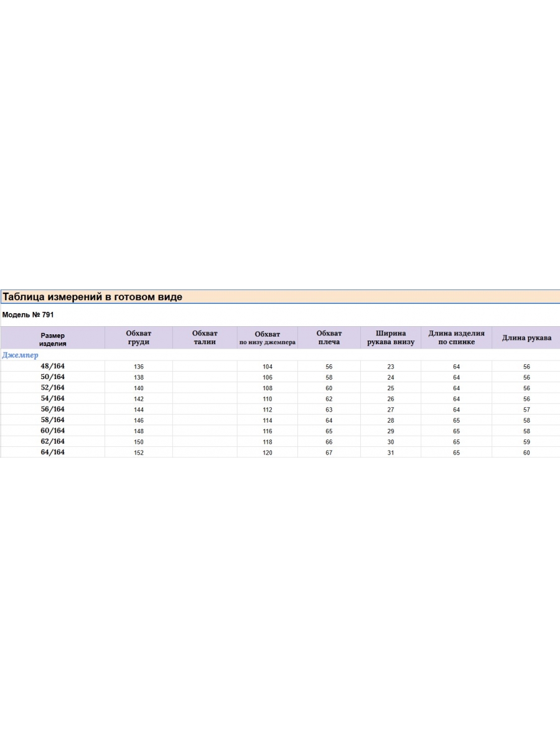The image size is (560, 747).
Task: Select the 'Длина рукава' column header
Action: pos(526,338)
